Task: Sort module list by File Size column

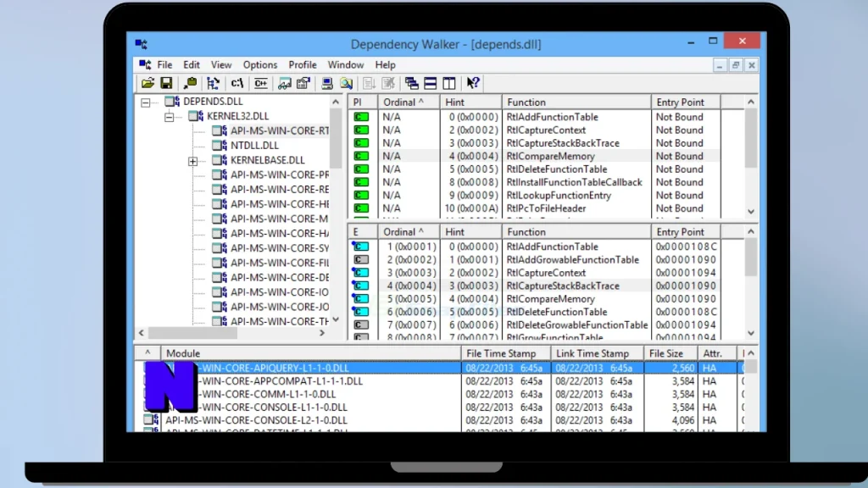Action: click(671, 353)
